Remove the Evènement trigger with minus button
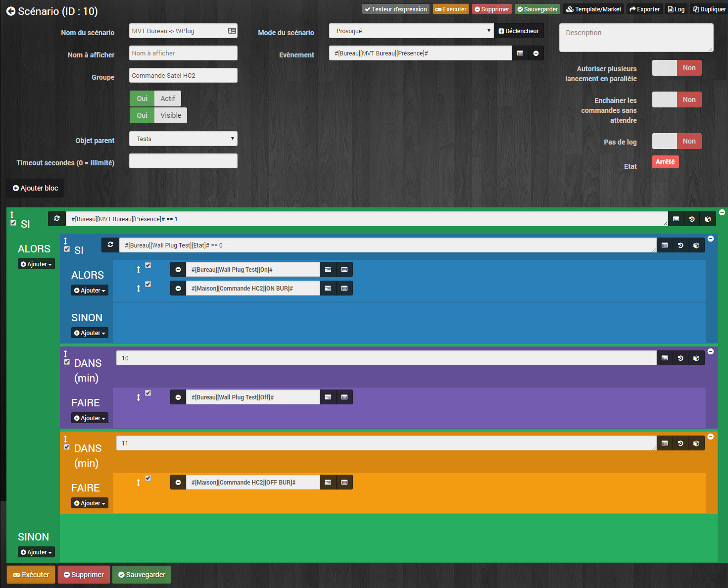The image size is (728, 588). [x=536, y=53]
